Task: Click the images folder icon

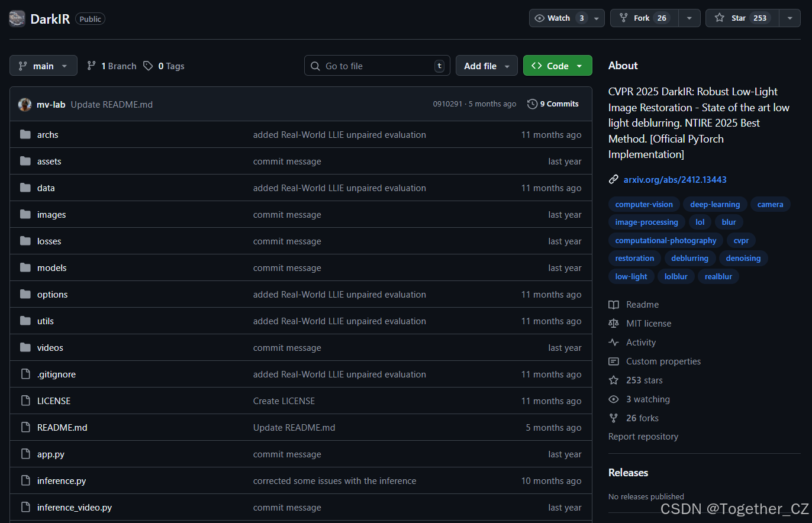Action: click(x=25, y=214)
